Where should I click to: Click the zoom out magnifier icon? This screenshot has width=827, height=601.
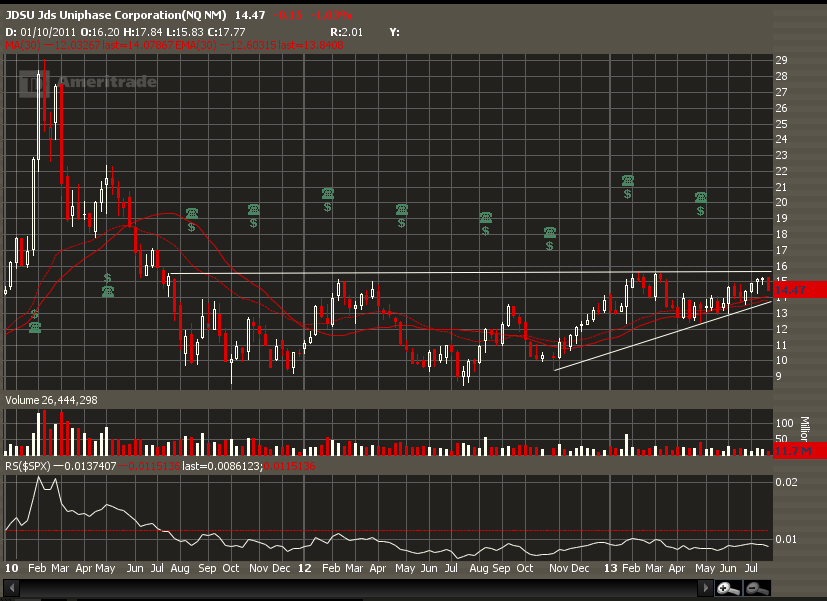[x=757, y=592]
